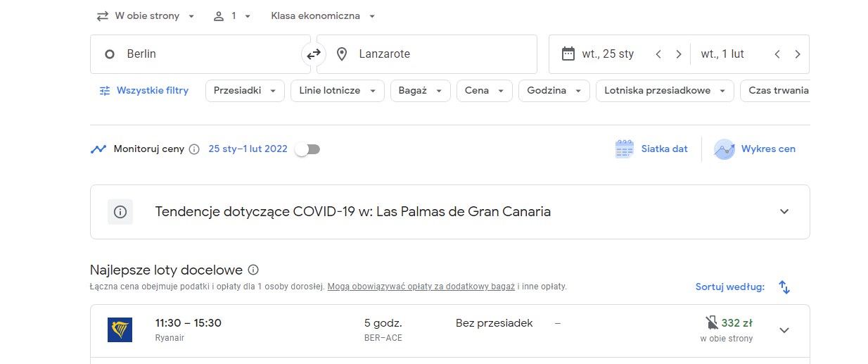The image size is (868, 364).
Task: Click the Wykres cen chart icon
Action: 725,149
